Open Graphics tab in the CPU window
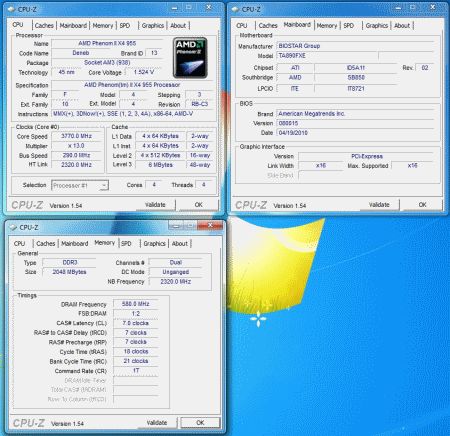This screenshot has height=436, width=450. pos(153,26)
